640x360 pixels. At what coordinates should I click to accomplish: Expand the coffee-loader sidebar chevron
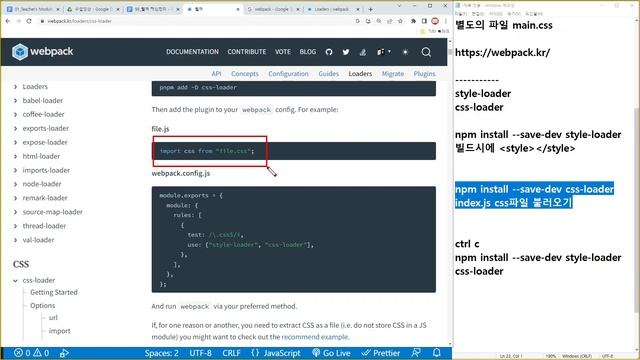click(16, 114)
